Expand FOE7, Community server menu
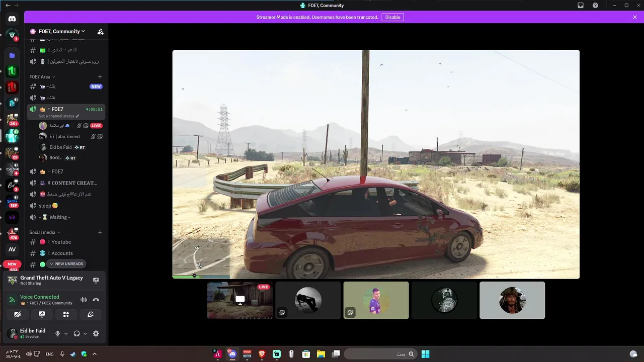This screenshot has height=362, width=644. coord(62,31)
